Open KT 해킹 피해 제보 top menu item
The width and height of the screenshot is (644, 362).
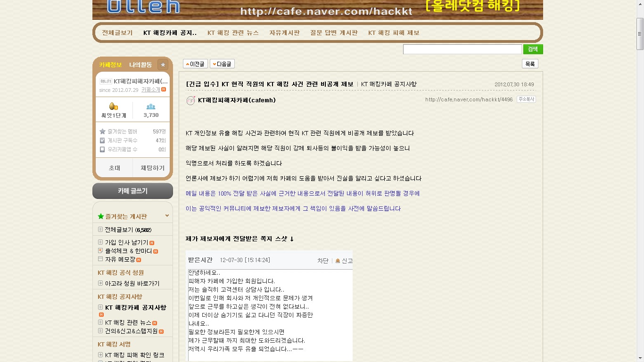(394, 33)
